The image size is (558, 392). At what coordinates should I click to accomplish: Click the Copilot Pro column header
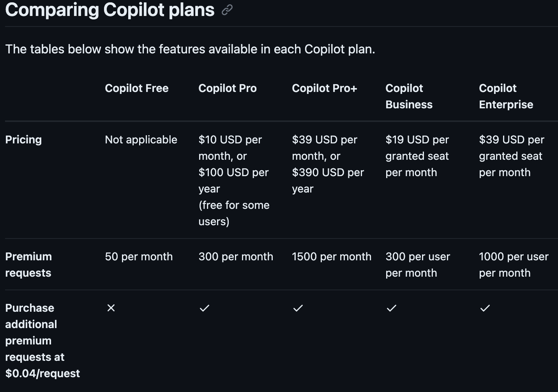(x=228, y=88)
